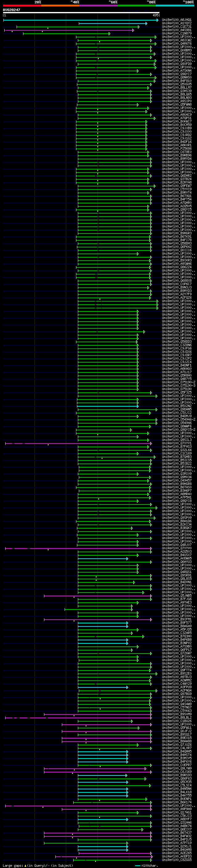Click hit label UniRef100_B4F810
Screen dimensions: 197x868
pyautogui.click(x=177, y=81)
